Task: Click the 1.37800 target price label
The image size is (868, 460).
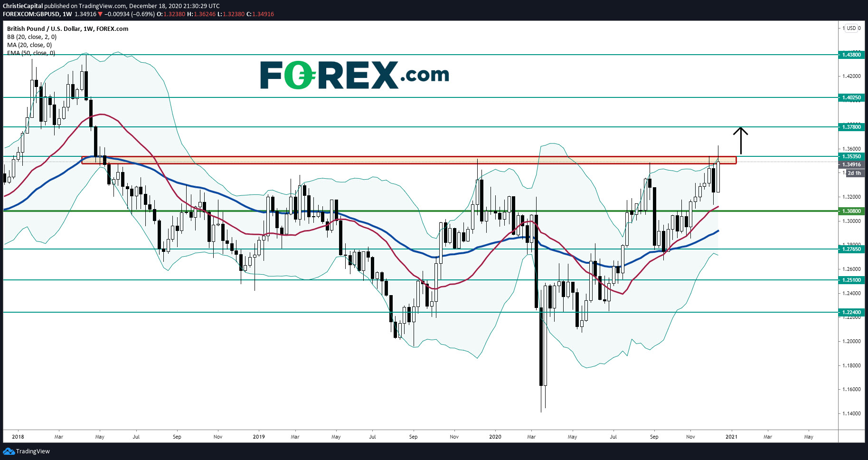Action: [x=851, y=127]
